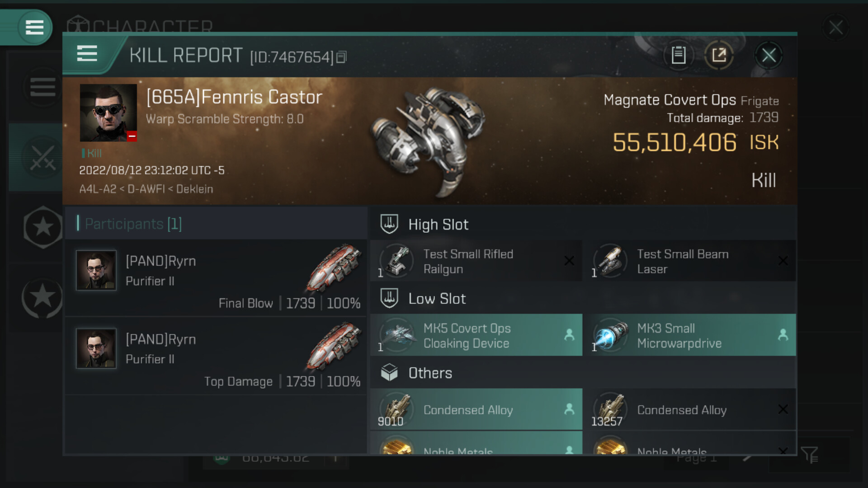
Task: Select Ryrn's Top Damage participant entry
Action: pyautogui.click(x=216, y=356)
